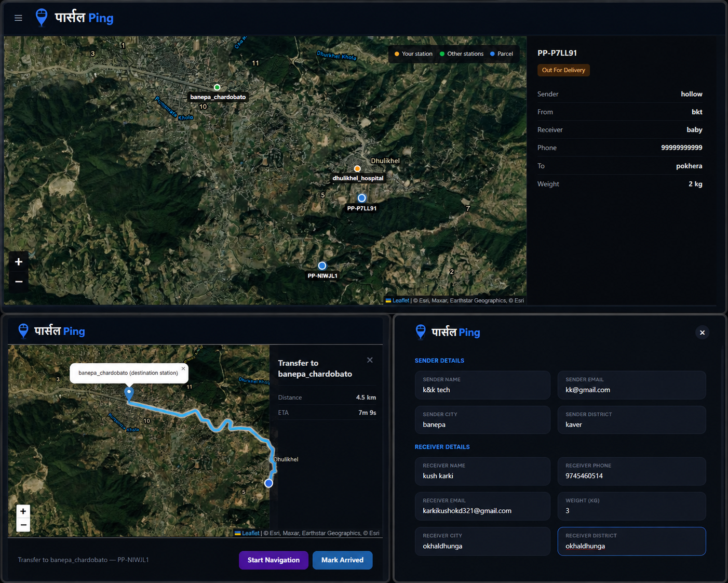
Task: Start Navigation to banepa_chardobato
Action: 274,560
